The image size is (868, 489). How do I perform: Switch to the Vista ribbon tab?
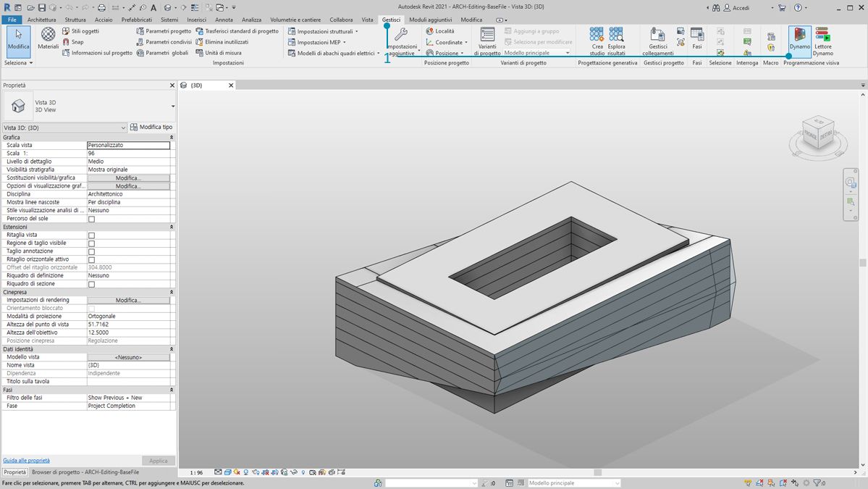pyautogui.click(x=367, y=20)
